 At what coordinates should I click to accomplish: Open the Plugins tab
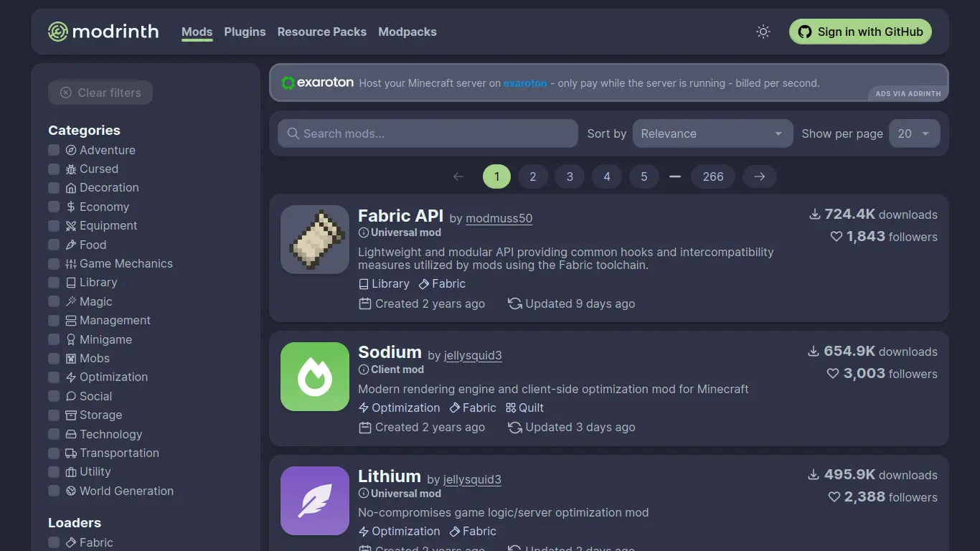(245, 32)
